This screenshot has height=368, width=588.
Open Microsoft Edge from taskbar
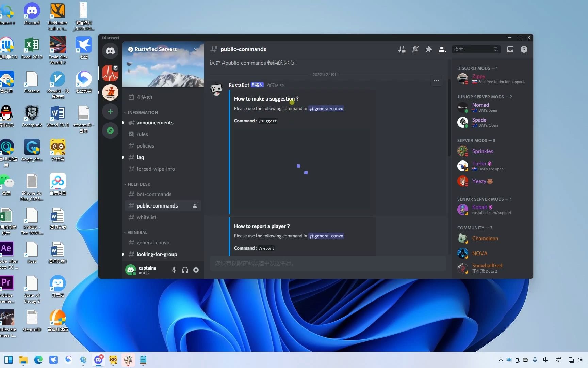(38, 360)
